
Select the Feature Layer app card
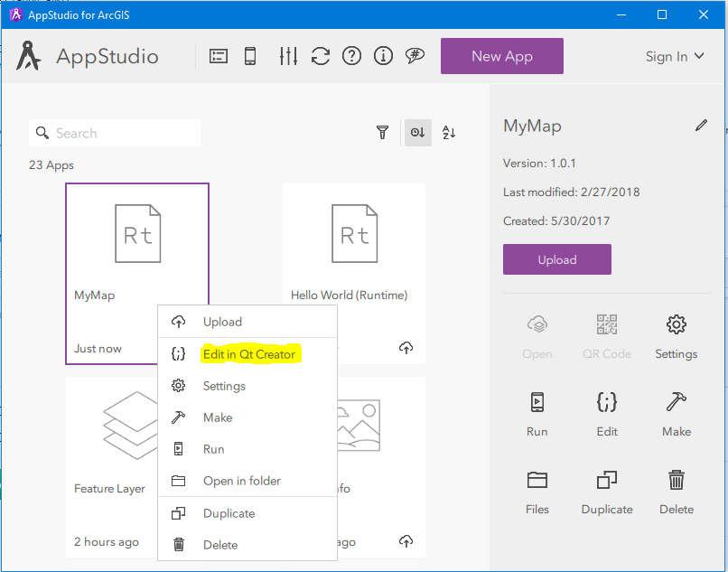coord(111,466)
